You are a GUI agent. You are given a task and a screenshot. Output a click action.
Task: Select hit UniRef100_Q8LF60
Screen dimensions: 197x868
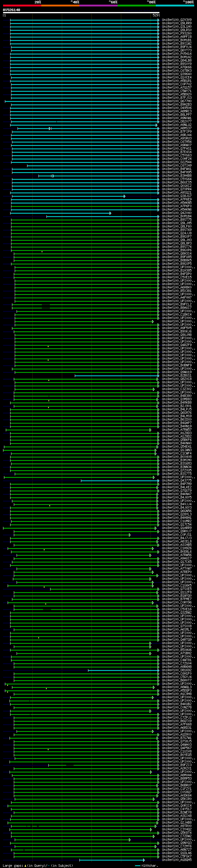click(177, 226)
